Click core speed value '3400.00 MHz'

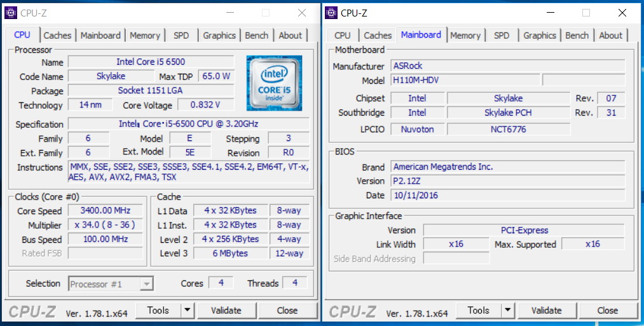click(x=106, y=210)
